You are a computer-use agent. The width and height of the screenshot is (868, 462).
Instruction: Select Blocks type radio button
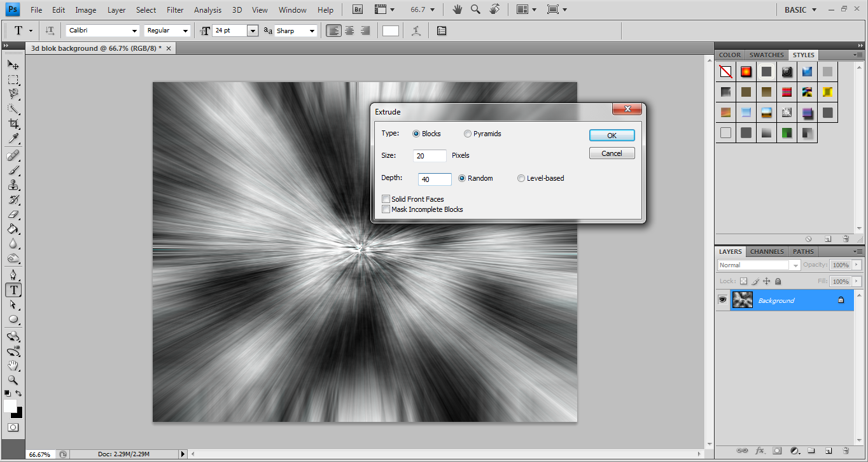pyautogui.click(x=416, y=134)
